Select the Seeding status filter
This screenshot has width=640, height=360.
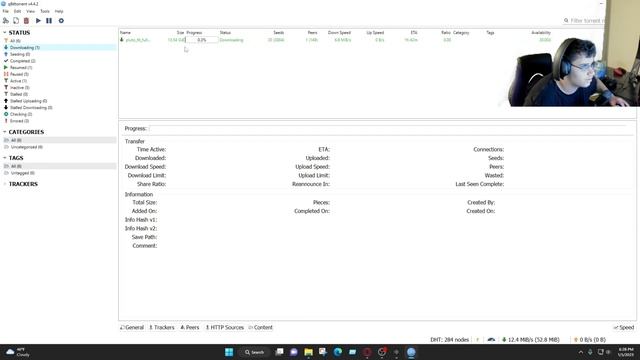[20, 54]
